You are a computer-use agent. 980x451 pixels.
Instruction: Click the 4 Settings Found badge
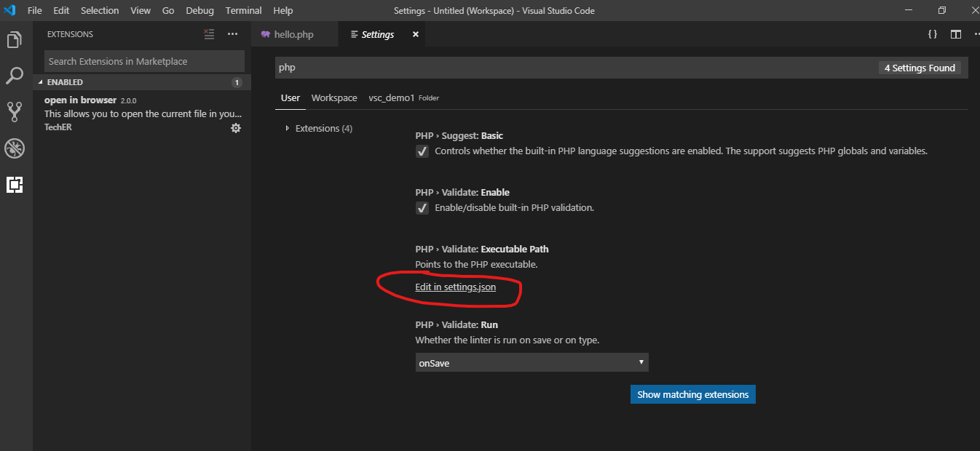(x=920, y=68)
